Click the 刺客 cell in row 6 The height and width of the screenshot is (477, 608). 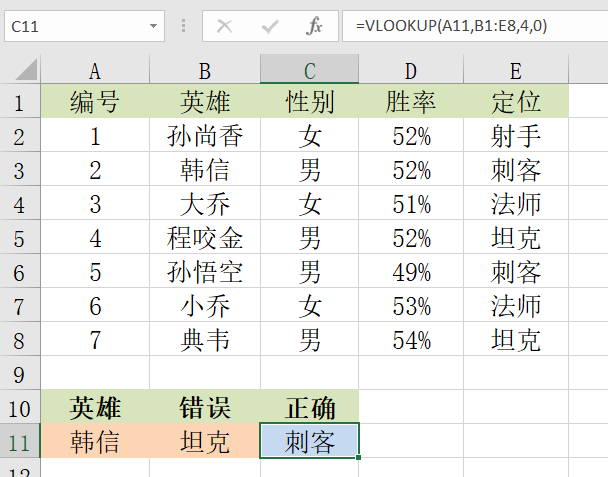point(516,271)
